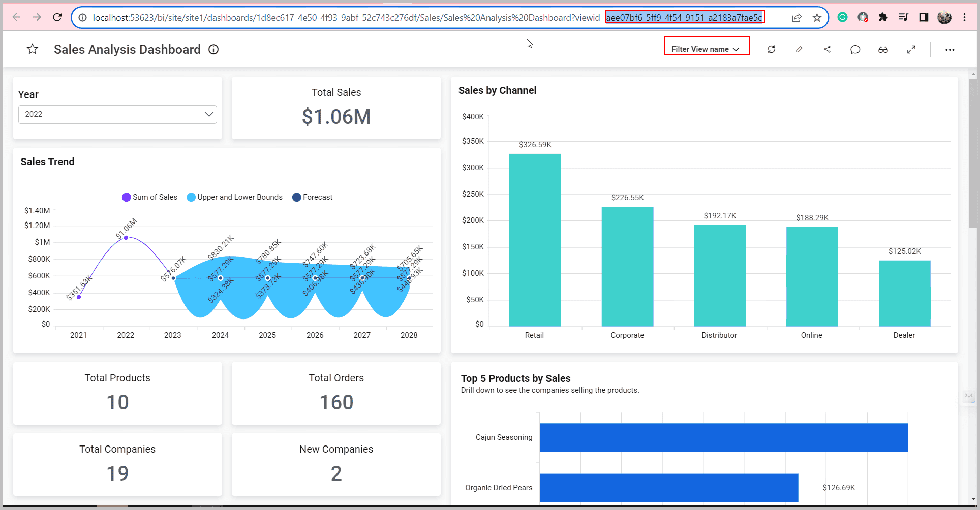Click the glasses view icon in the toolbar
The image size is (980, 510).
[883, 49]
